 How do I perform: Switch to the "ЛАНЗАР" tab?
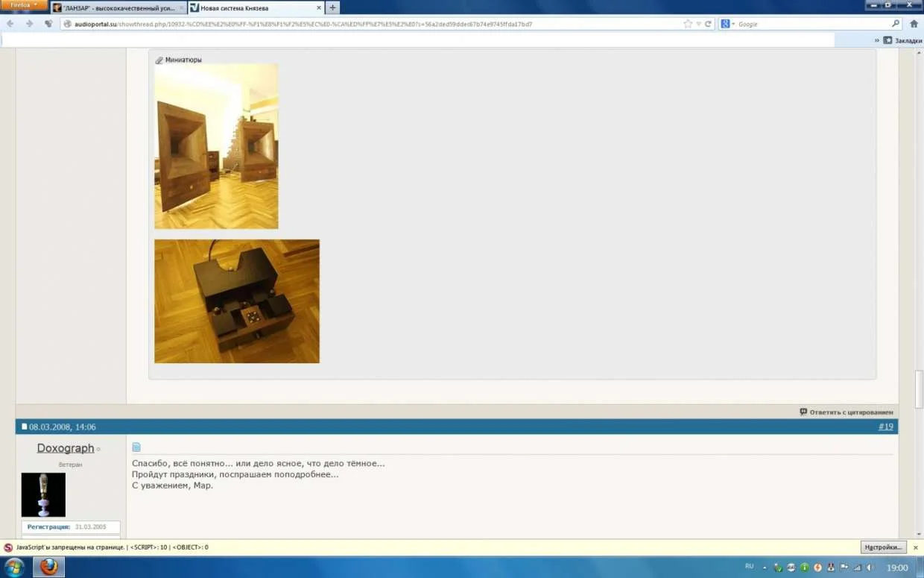[x=118, y=8]
